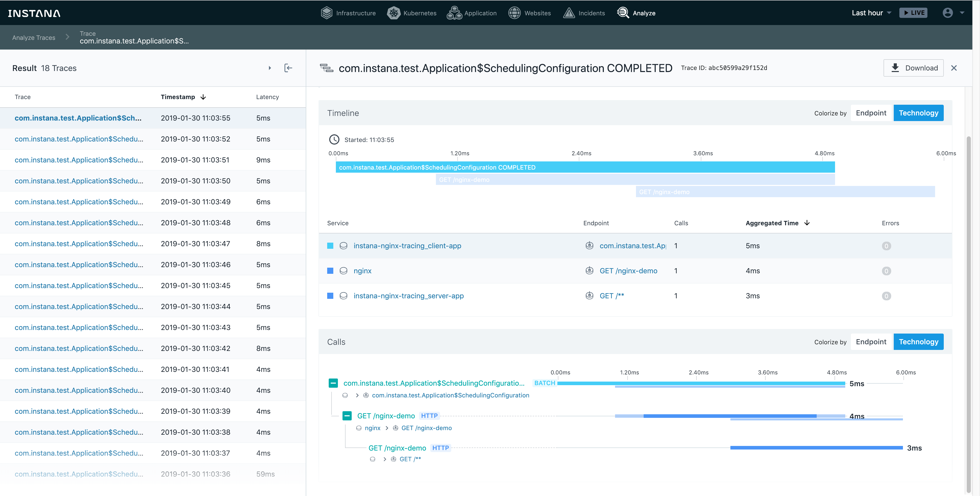Click the light blue instana-nginx-tracing_client-app color swatch
980x496 pixels.
pyautogui.click(x=330, y=246)
